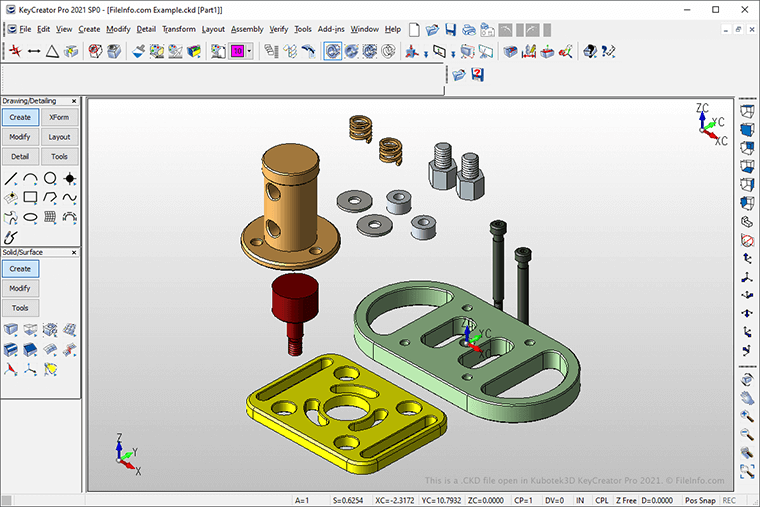This screenshot has height=507, width=760.
Task: Click the paint bucket fill icon
Action: point(138,51)
